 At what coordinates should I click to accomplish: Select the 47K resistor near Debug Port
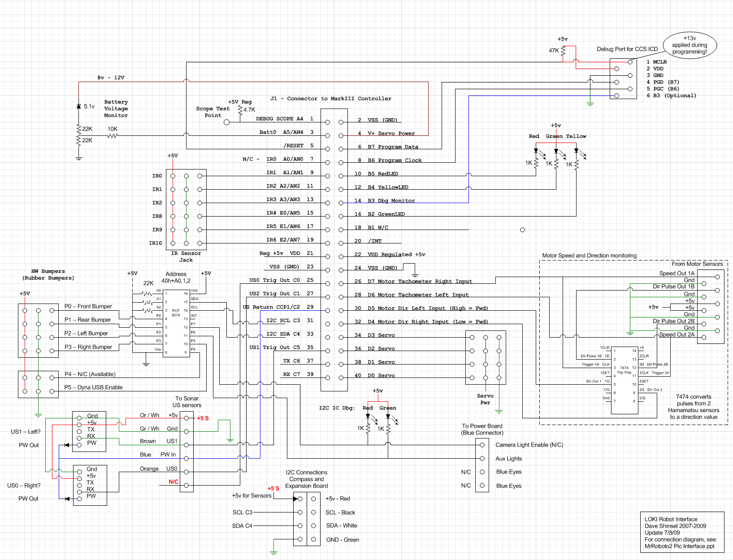563,51
